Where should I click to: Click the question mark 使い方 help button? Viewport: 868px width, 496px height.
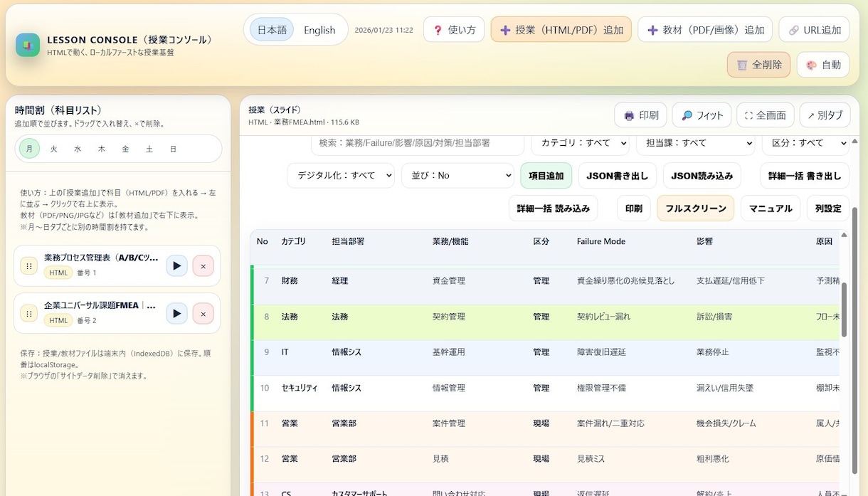click(x=454, y=30)
